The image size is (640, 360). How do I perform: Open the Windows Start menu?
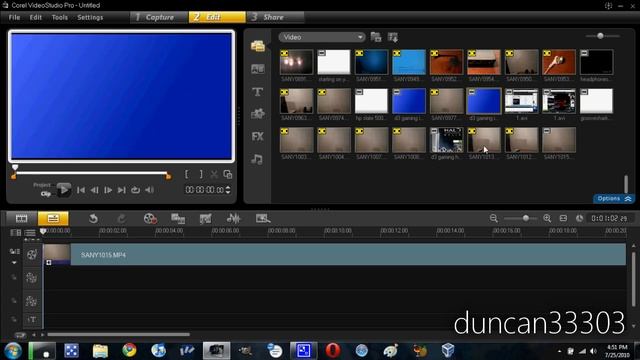(x=13, y=351)
